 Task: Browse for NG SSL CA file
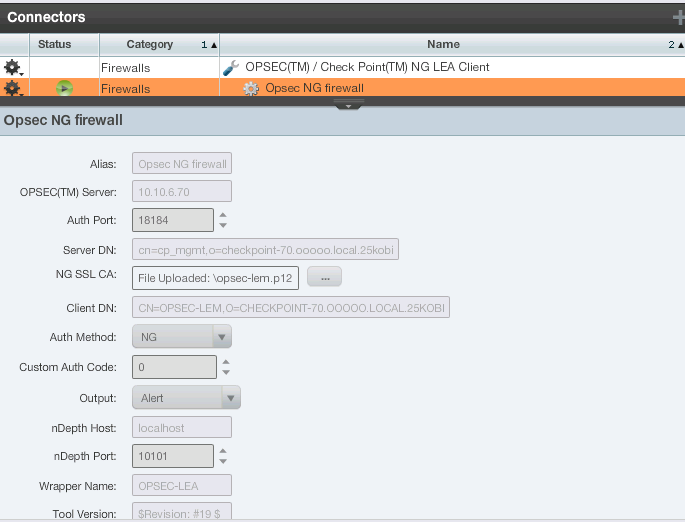[325, 277]
